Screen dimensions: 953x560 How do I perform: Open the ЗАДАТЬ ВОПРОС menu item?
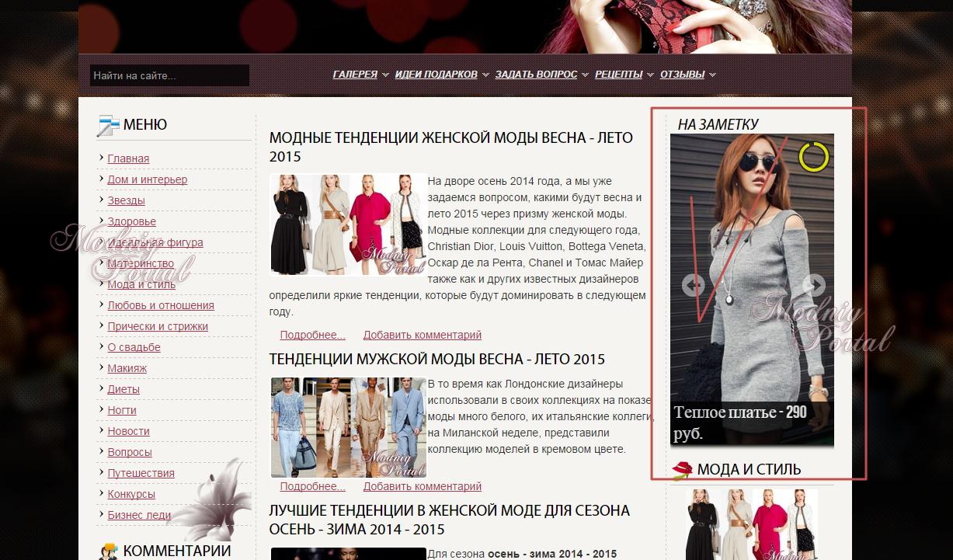[536, 75]
